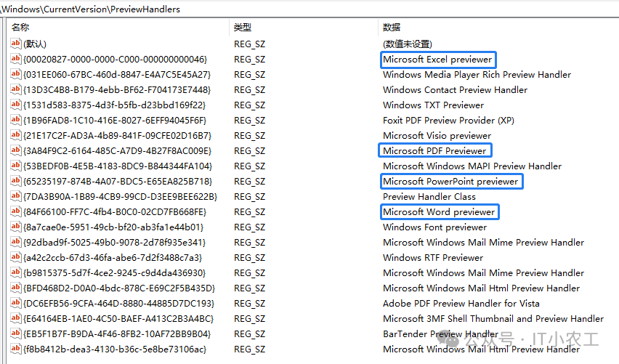Screen dimensions: 619x364
Task: Click Preview Handler Class data
Action: [429, 197]
